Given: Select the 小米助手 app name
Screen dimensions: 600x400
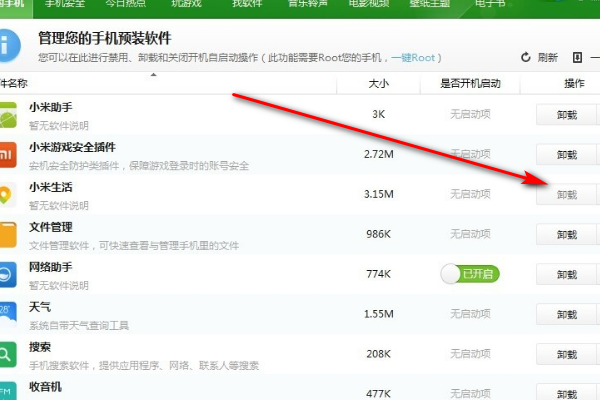Looking at the screenshot, I should click(51, 107).
